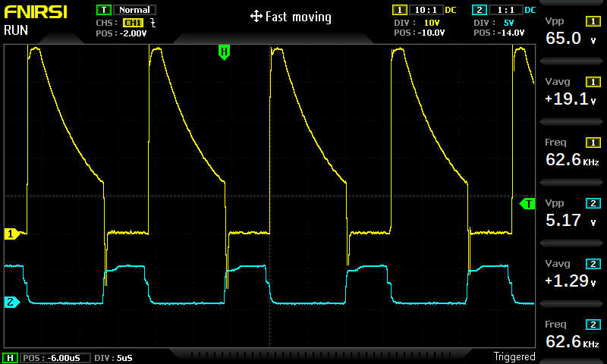Click the green H timebase badge at bottom
Image resolution: width=607 pixels, height=364 pixels.
tap(10, 358)
